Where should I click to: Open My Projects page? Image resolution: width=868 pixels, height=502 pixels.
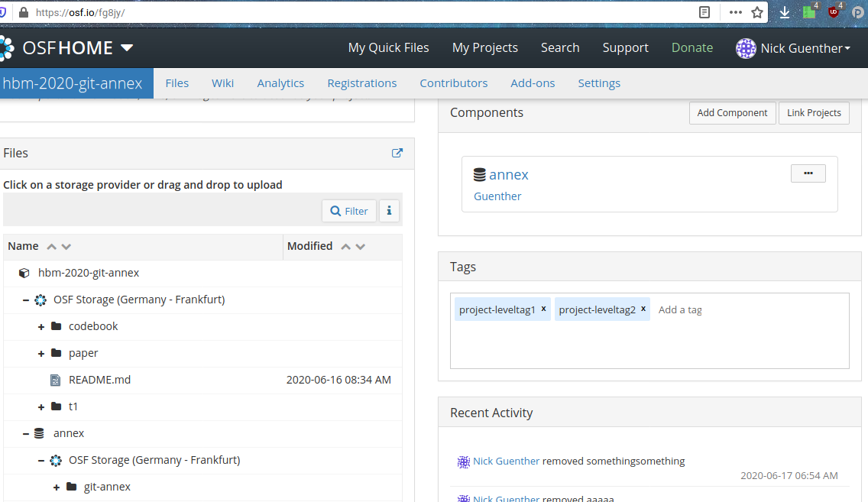[x=485, y=48]
